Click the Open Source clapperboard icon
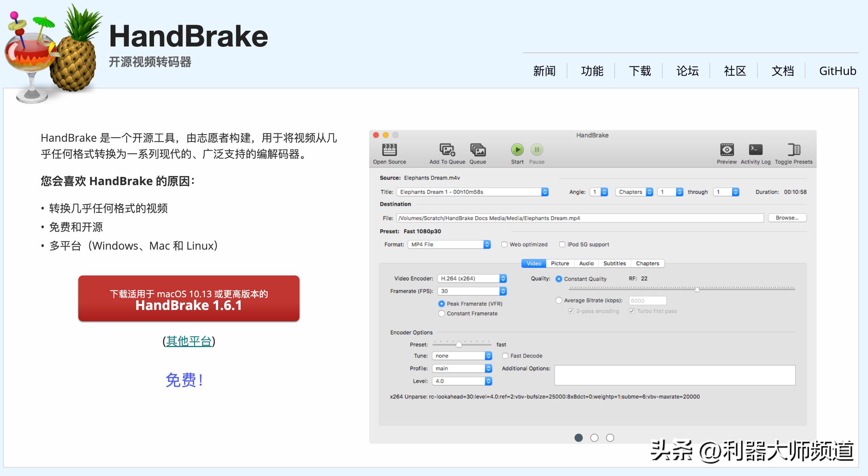868x476 pixels. coord(389,150)
